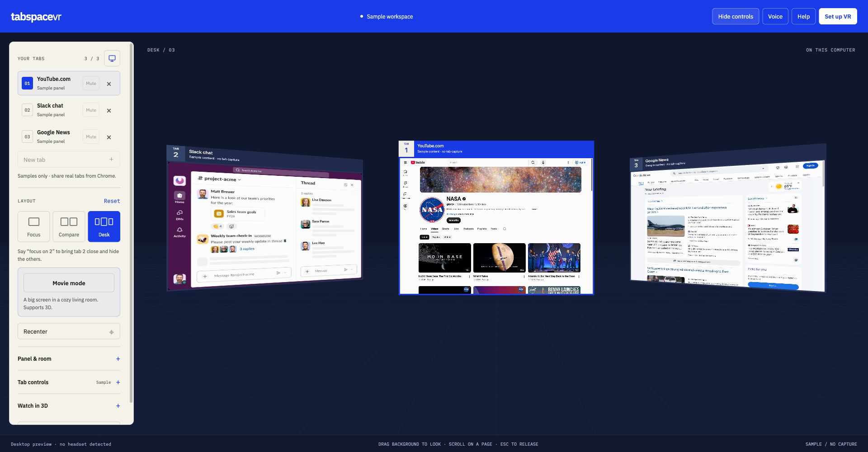Click the clap reaction with count 4
Viewport: 868px width, 452px height.
coord(217,226)
